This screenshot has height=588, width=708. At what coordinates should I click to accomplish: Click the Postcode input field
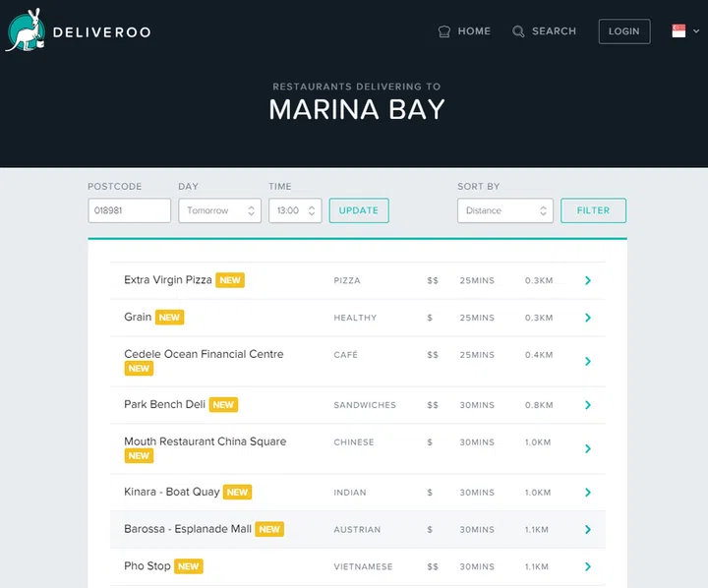129,210
